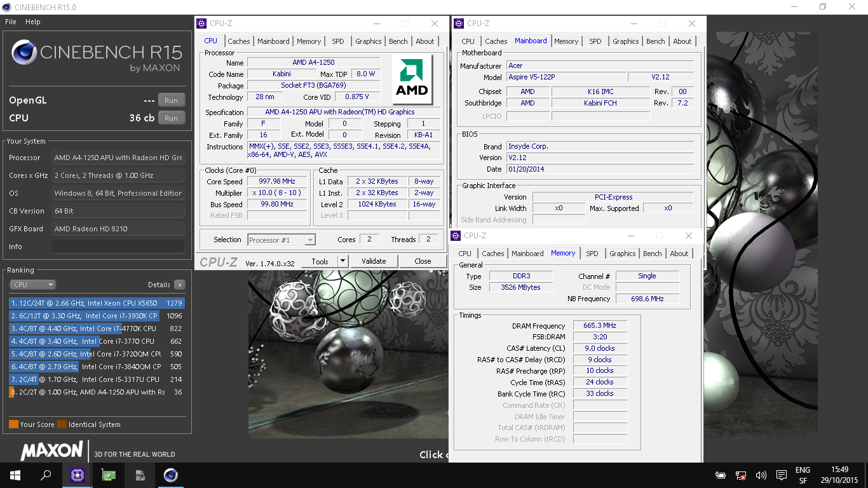Select Graphics tab in CPU-Z Mainboard window
Image resolution: width=868 pixels, height=488 pixels.
click(626, 41)
